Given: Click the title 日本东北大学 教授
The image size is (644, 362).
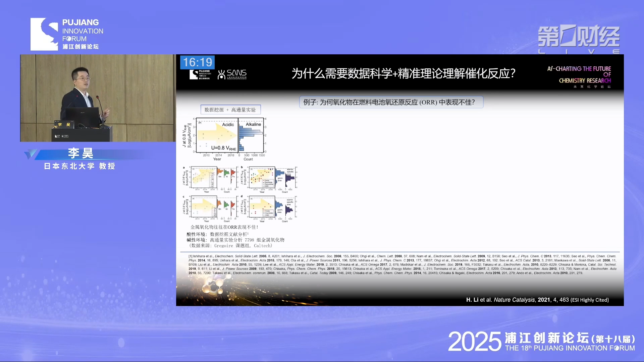Looking at the screenshot, I should click(80, 166).
